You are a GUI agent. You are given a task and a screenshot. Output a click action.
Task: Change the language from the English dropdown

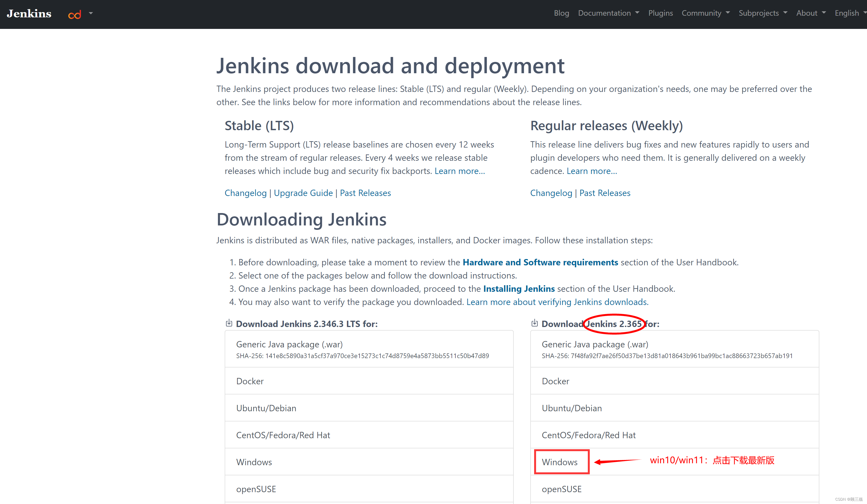tap(849, 13)
